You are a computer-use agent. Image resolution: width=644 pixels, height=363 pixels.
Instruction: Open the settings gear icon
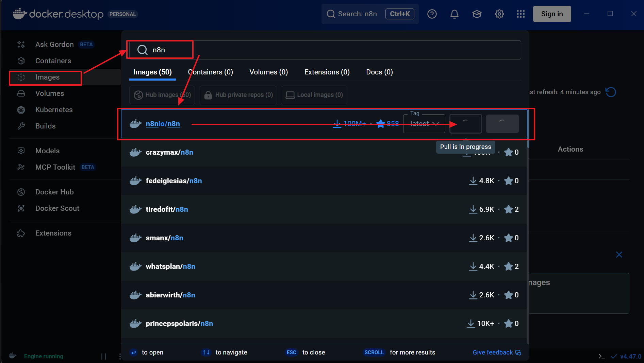499,14
